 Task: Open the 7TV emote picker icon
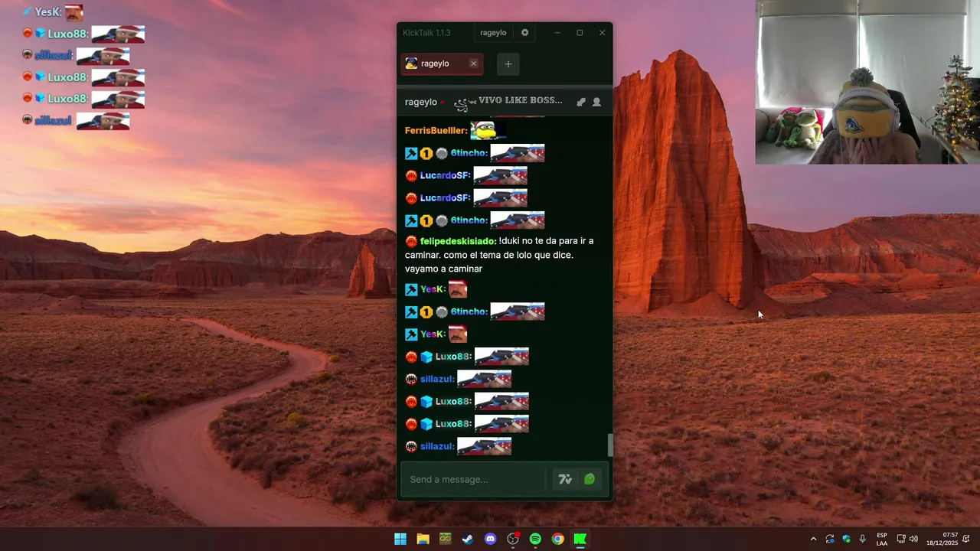565,479
